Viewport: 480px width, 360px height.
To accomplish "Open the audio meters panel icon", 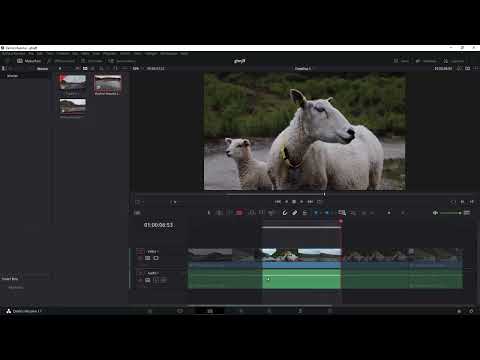I will click(x=467, y=213).
